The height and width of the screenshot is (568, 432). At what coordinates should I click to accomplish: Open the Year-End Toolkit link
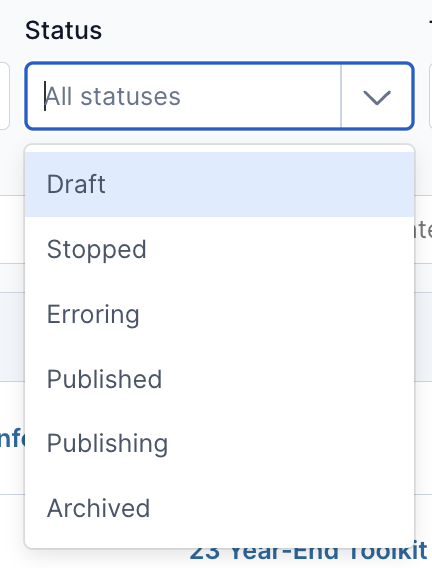click(309, 554)
